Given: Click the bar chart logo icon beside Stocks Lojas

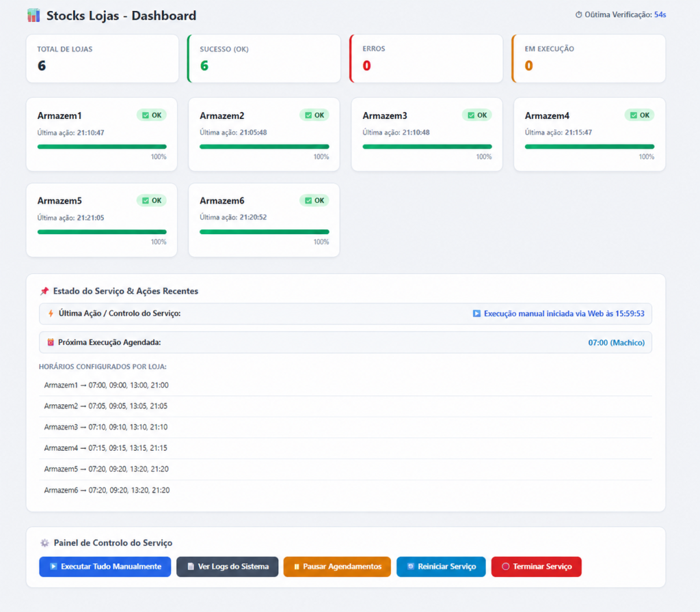Looking at the screenshot, I should [x=33, y=15].
